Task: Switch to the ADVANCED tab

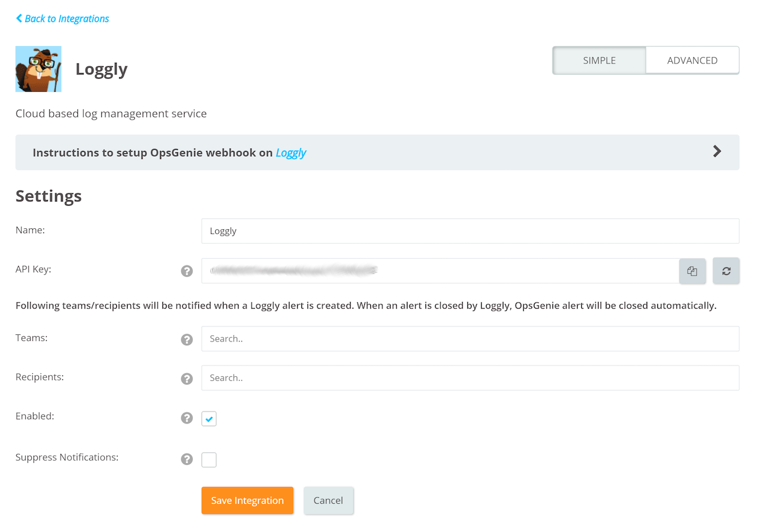Action: point(692,61)
